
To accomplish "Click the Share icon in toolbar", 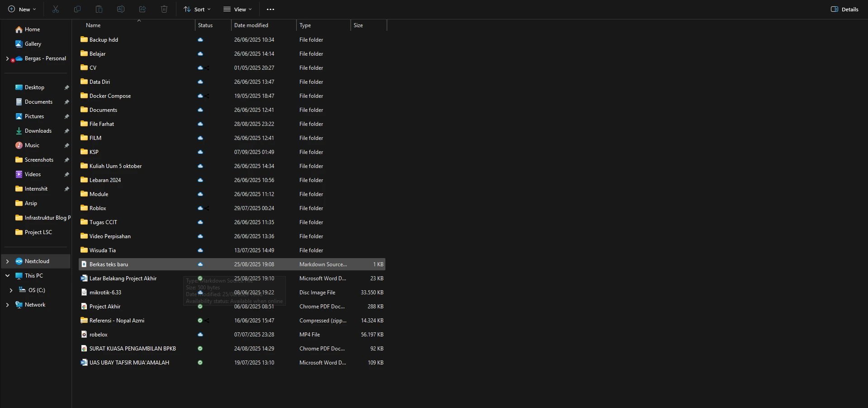I will (142, 9).
